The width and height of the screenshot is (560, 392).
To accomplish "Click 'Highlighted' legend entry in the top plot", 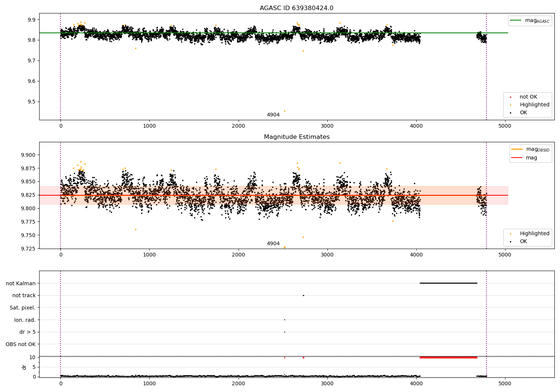I will pos(535,105).
